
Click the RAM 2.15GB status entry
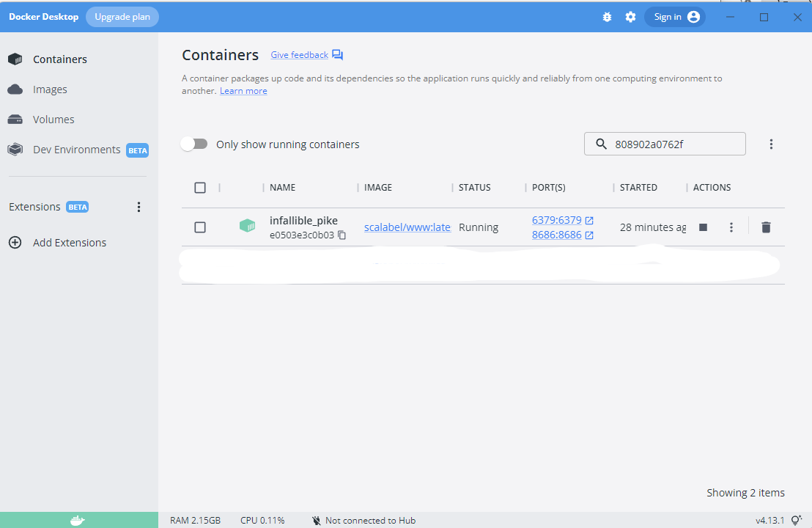click(195, 520)
